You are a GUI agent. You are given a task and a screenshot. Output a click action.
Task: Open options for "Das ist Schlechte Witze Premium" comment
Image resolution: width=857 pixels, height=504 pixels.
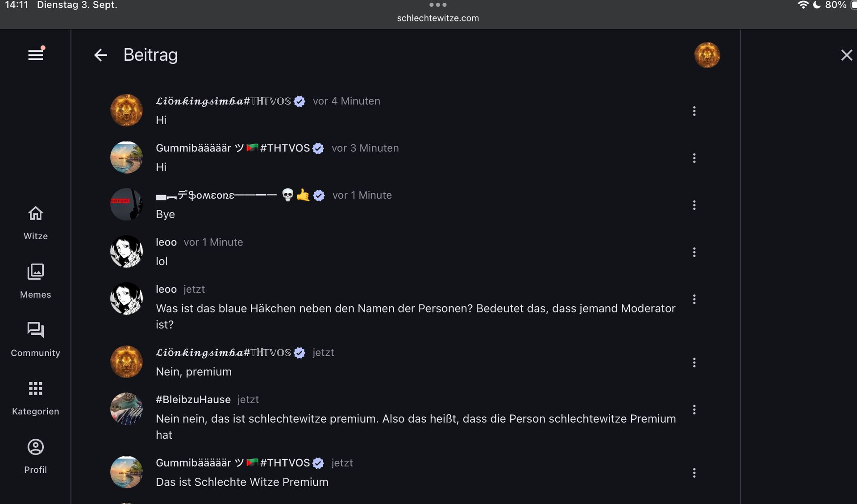coord(694,473)
